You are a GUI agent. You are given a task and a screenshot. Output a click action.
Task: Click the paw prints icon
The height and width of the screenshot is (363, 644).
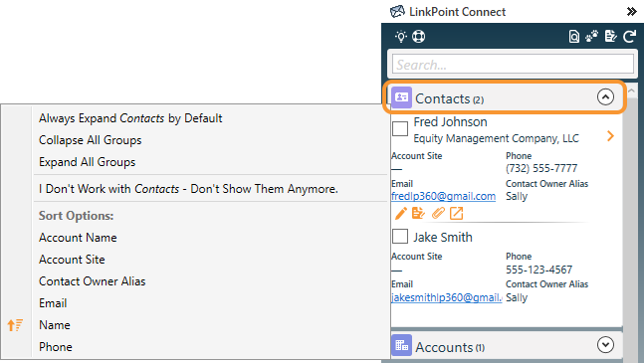[592, 37]
